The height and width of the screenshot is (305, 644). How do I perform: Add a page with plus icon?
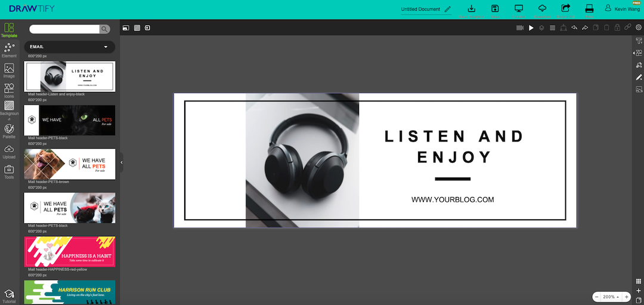coord(638,291)
